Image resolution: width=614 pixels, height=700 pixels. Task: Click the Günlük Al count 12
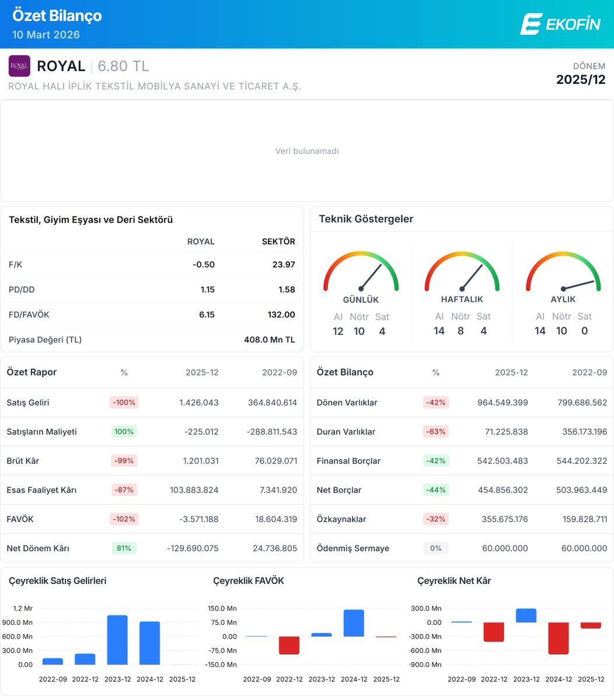pyautogui.click(x=338, y=331)
